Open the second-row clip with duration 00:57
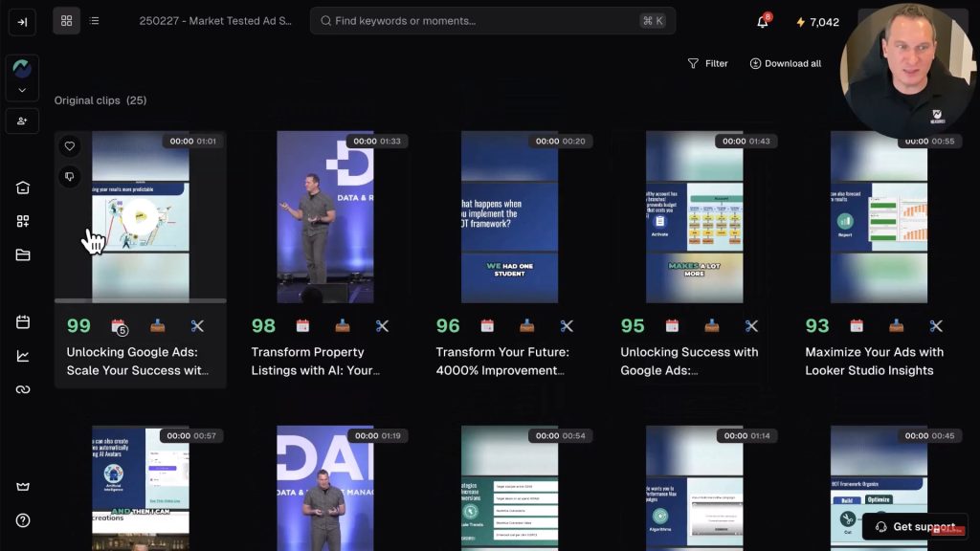 pos(141,488)
